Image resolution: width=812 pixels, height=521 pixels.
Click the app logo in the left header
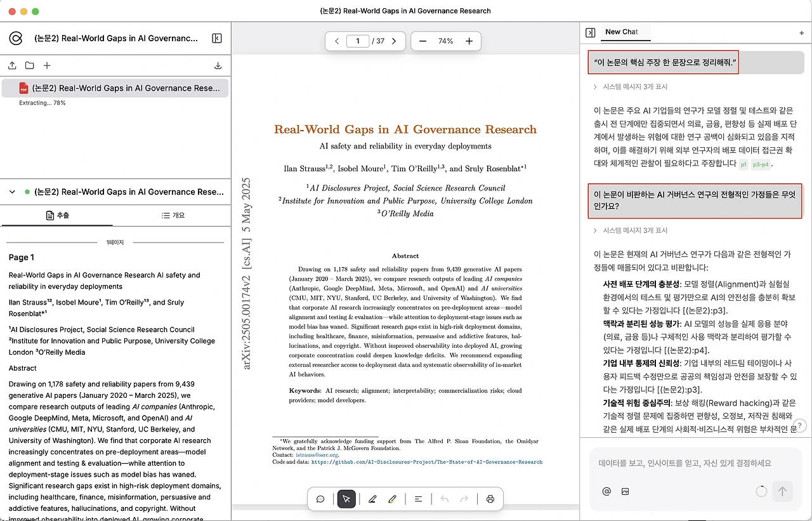click(x=15, y=38)
